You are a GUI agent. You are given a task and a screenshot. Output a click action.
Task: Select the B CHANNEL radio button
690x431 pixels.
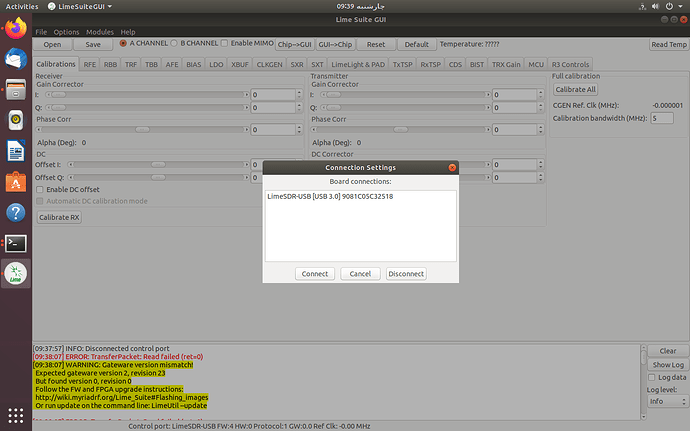174,43
